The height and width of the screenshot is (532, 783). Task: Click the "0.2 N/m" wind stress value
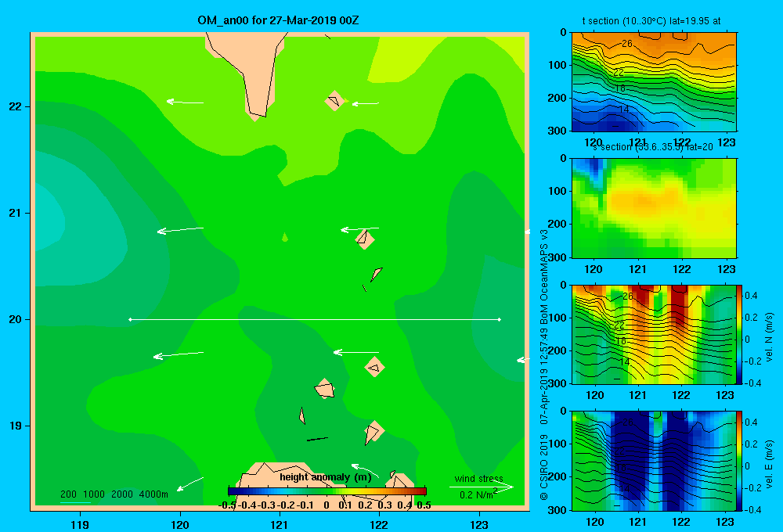click(x=476, y=494)
